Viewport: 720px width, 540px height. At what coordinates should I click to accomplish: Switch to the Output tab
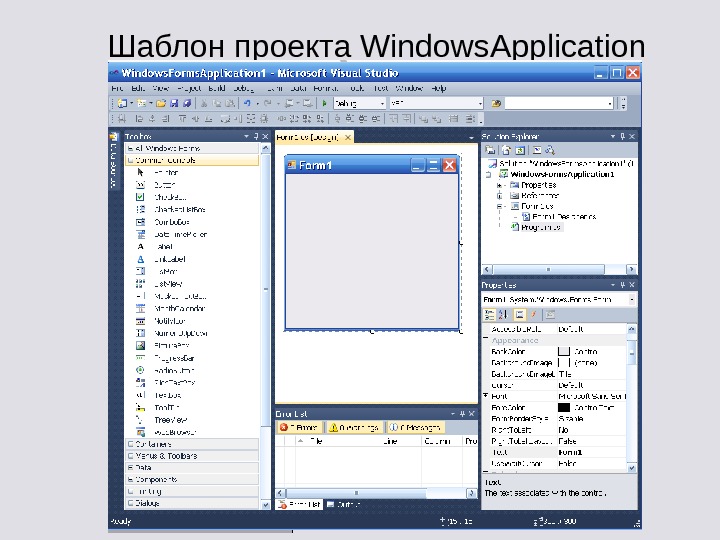tap(343, 504)
